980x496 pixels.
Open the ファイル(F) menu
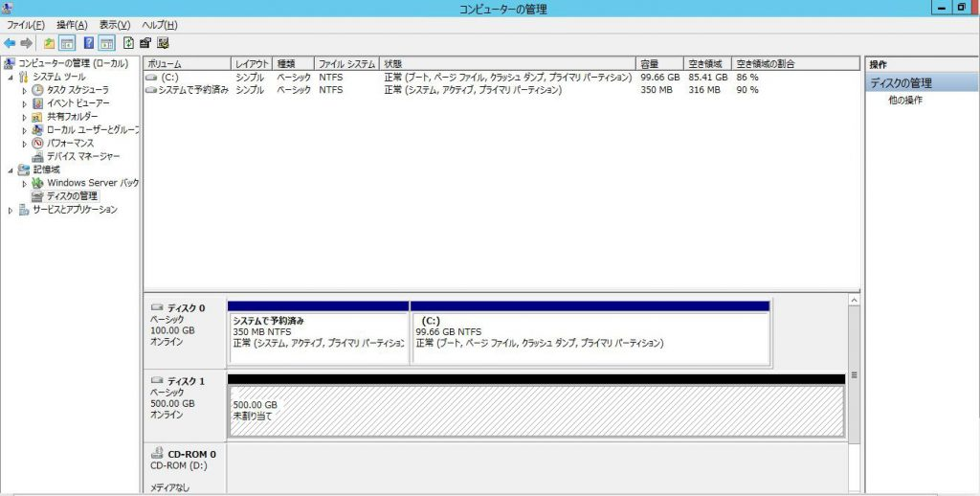(26, 25)
